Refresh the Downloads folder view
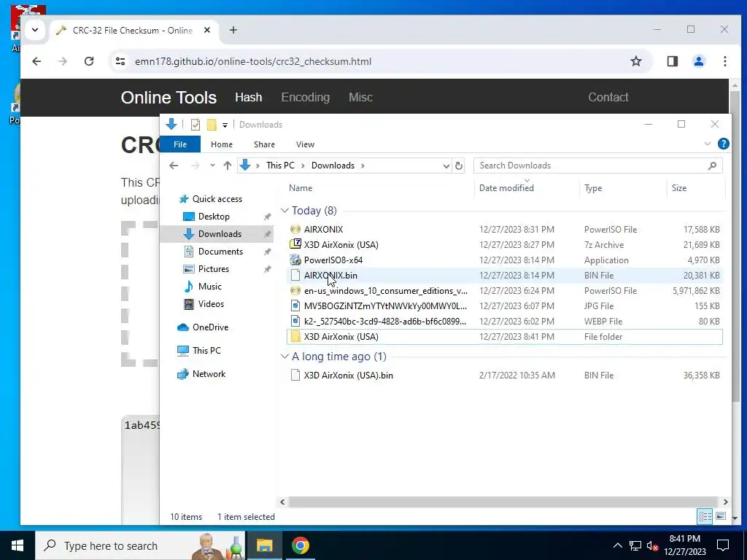The width and height of the screenshot is (747, 560). [458, 166]
